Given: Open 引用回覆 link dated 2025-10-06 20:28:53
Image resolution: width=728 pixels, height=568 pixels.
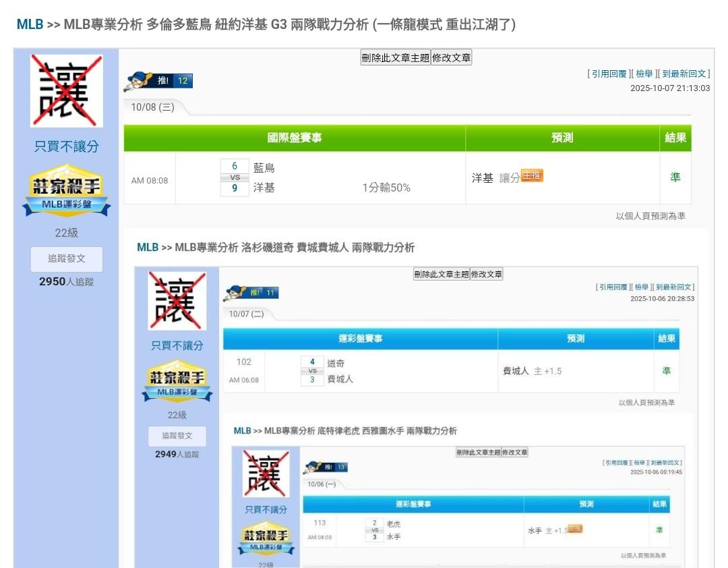Looking at the screenshot, I should [x=613, y=287].
